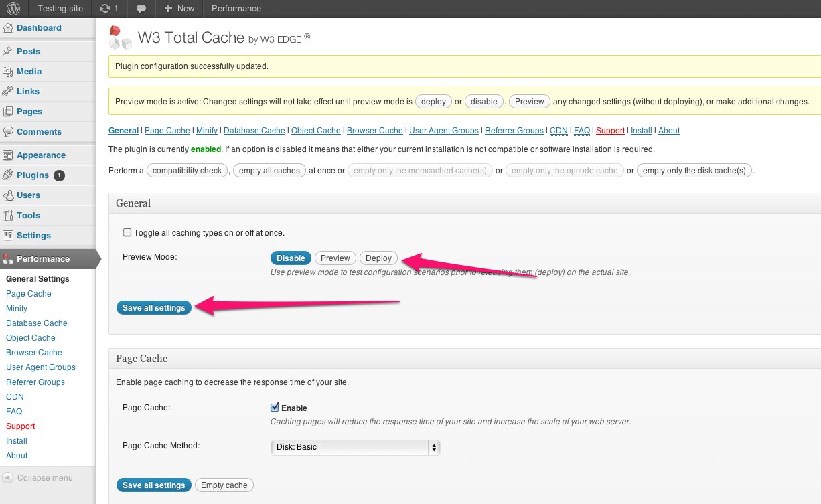Image resolution: width=821 pixels, height=504 pixels.
Task: Click the Links chain icon
Action: pos(8,92)
